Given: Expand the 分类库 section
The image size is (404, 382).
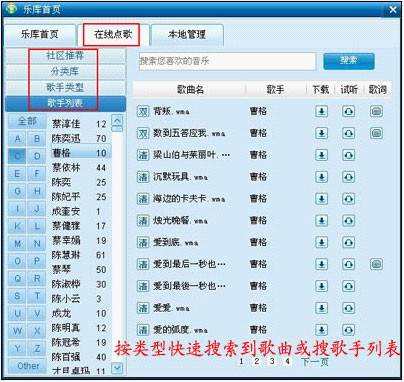Looking at the screenshot, I should [x=65, y=72].
